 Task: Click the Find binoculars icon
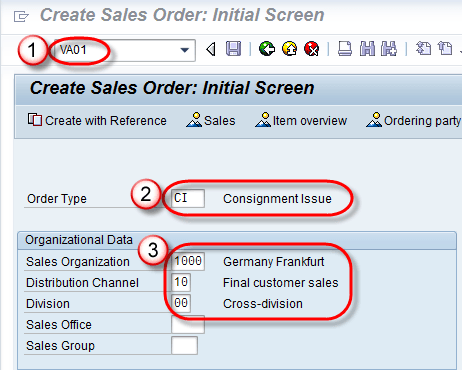click(367, 49)
